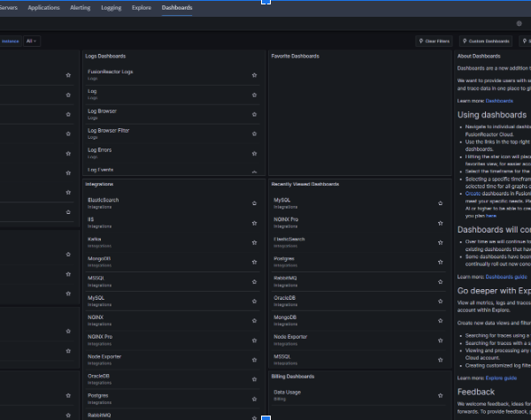Toggle star for MSSQL in Recently Viewed
This screenshot has width=531, height=420.
click(x=440, y=360)
